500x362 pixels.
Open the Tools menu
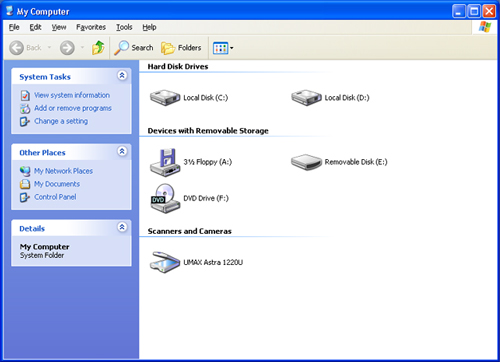(x=124, y=27)
